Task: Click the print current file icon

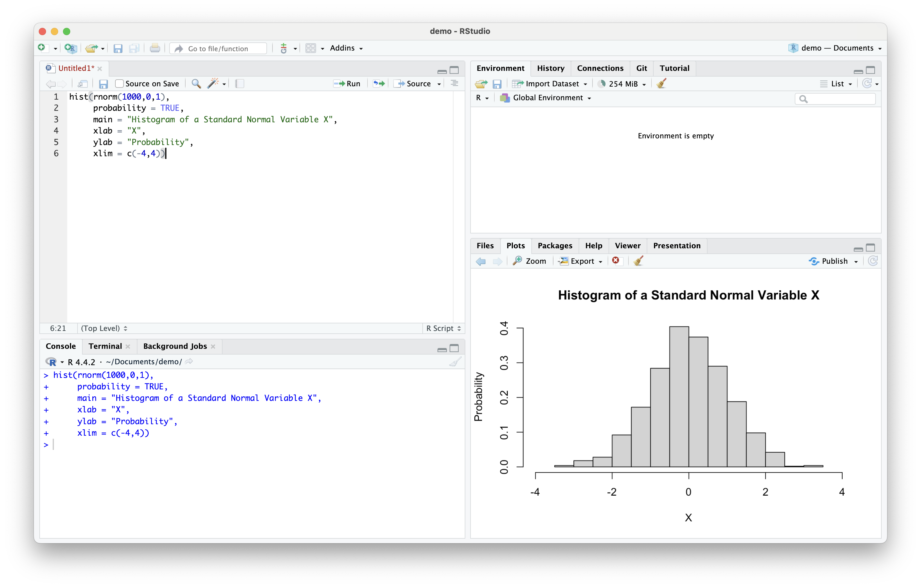Action: (154, 48)
